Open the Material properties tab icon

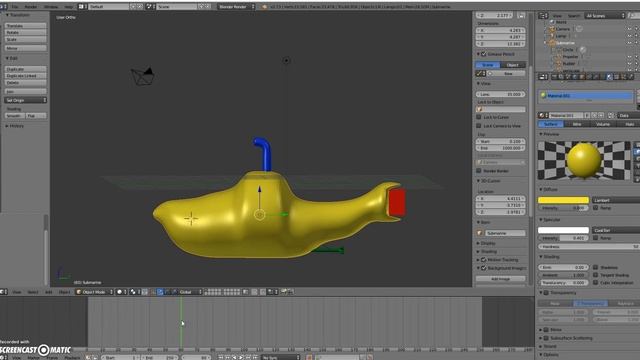click(x=609, y=77)
